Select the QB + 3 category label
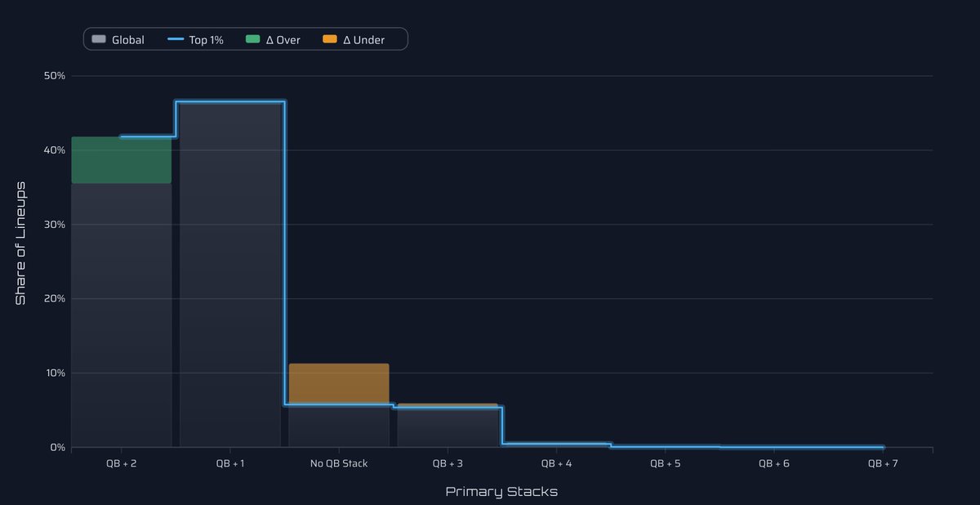The width and height of the screenshot is (980, 505). pyautogui.click(x=448, y=463)
